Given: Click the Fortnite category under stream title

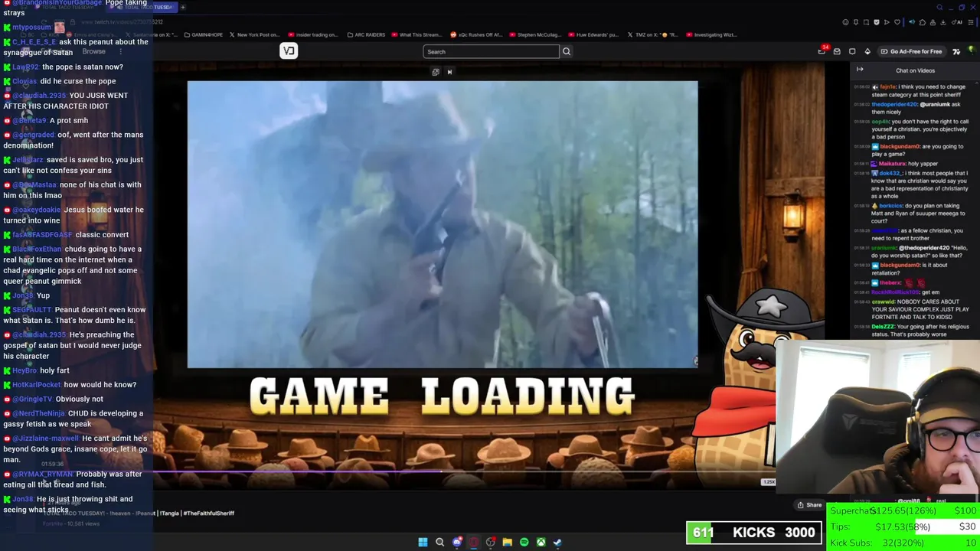Looking at the screenshot, I should [x=53, y=523].
